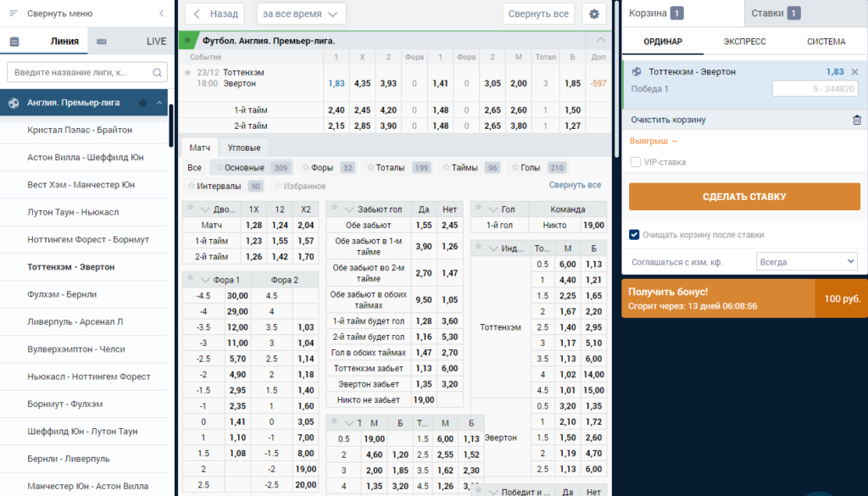This screenshot has width=868, height=496.
Task: Click the calendar icon next to Линия
Action: (x=14, y=42)
